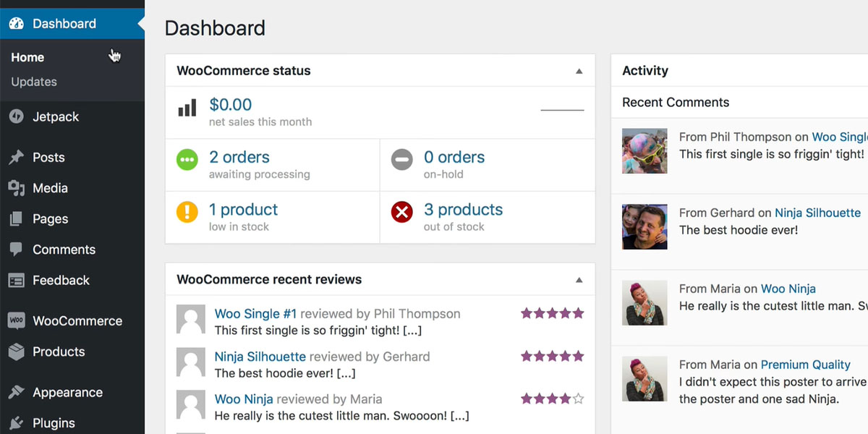
Task: Open the Home submenu item
Action: coord(27,57)
